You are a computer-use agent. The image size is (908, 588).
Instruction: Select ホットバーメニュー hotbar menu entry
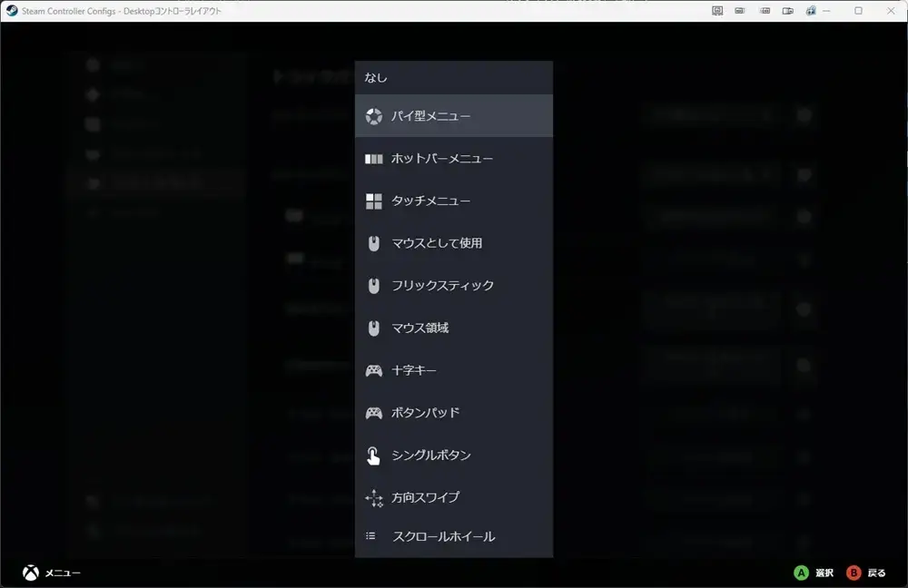point(453,158)
